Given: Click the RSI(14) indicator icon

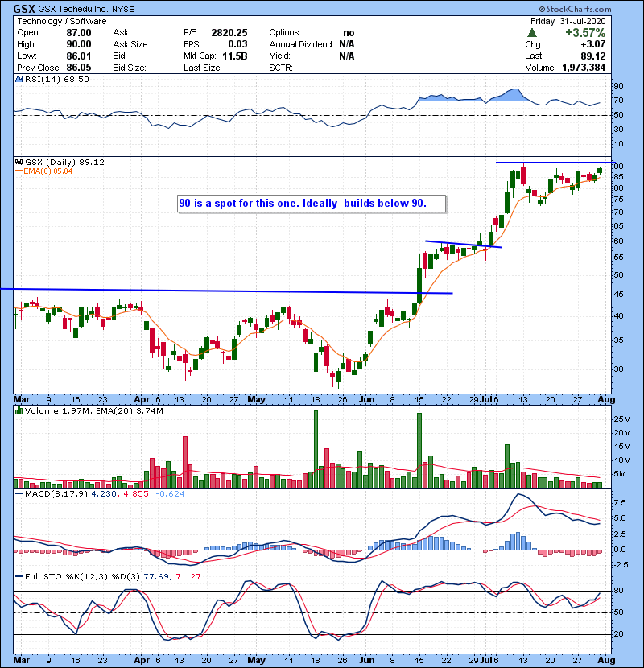Looking at the screenshot, I should click(19, 79).
